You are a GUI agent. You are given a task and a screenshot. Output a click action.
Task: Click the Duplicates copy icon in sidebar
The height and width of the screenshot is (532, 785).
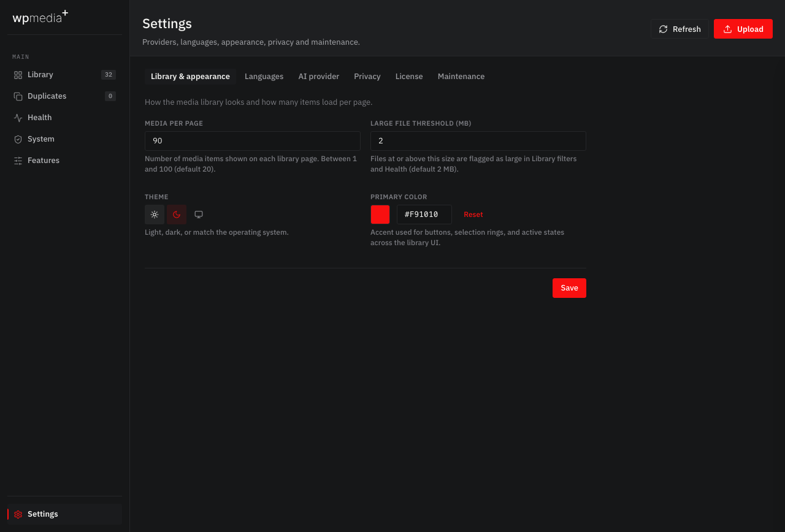tap(18, 96)
